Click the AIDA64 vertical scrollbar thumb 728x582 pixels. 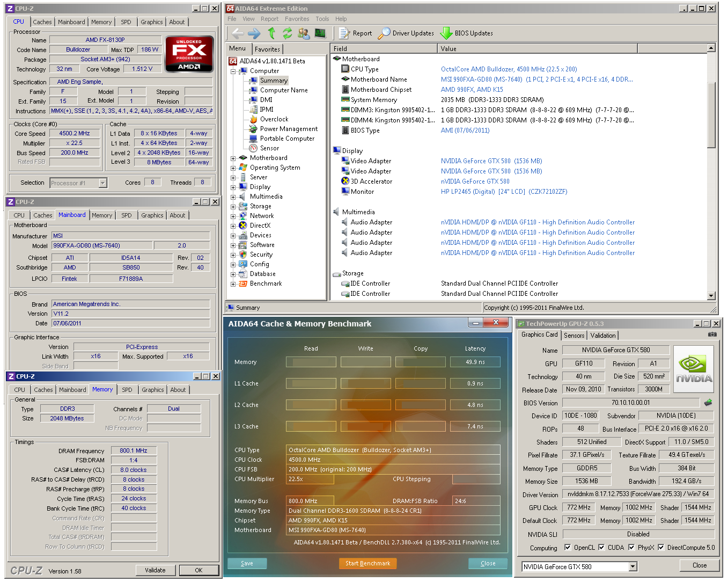tap(711, 115)
